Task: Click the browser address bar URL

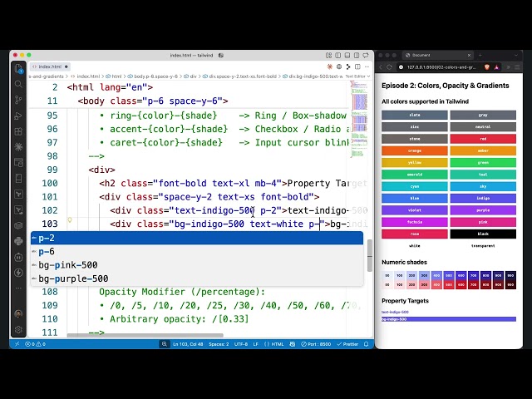Action: click(441, 67)
